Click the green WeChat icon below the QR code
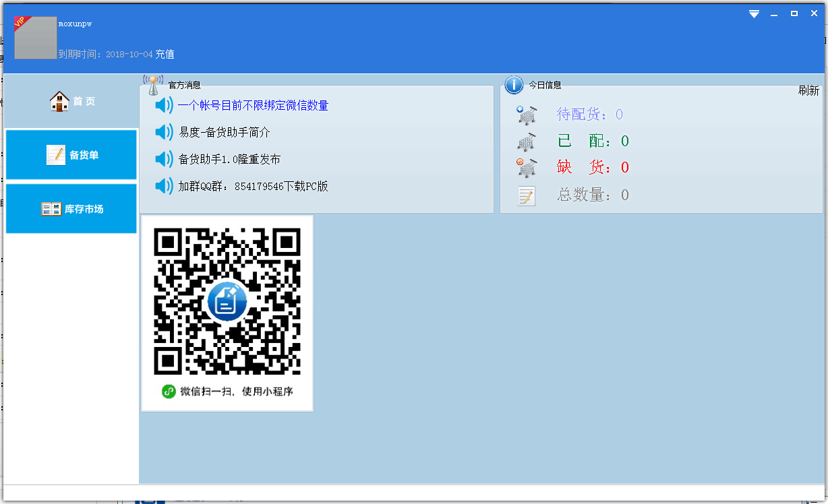 [x=169, y=391]
